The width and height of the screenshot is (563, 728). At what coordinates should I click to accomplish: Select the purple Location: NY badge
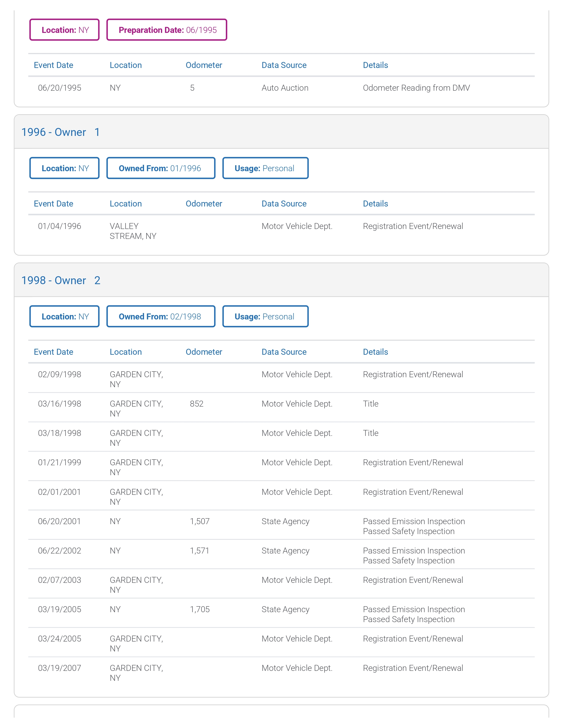click(x=64, y=30)
